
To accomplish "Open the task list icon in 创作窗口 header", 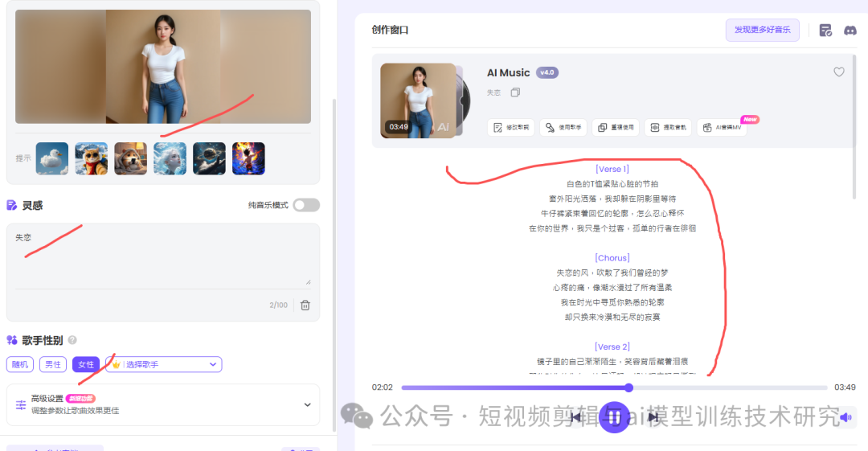I will pyautogui.click(x=825, y=31).
